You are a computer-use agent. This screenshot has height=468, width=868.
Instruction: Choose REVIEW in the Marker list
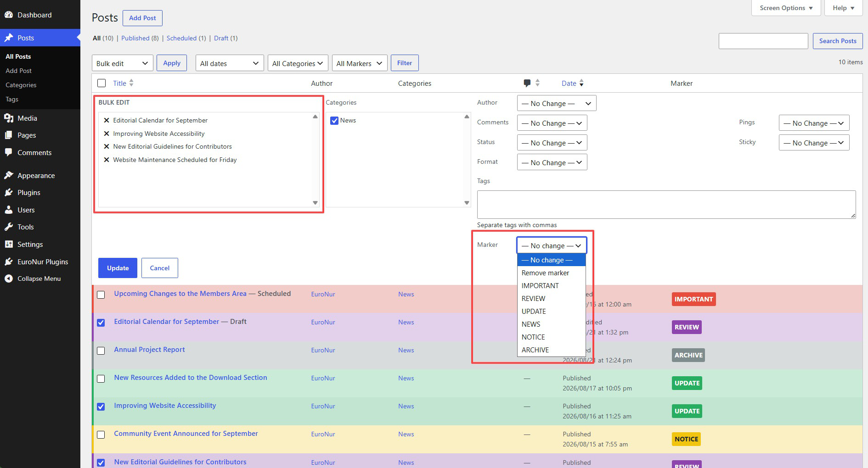tap(551, 299)
